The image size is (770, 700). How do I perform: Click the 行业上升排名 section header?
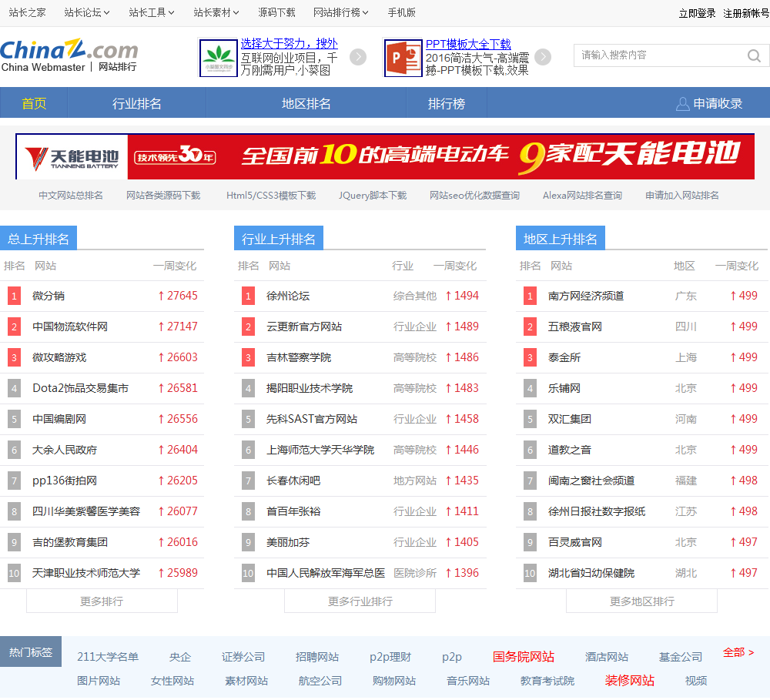[279, 239]
